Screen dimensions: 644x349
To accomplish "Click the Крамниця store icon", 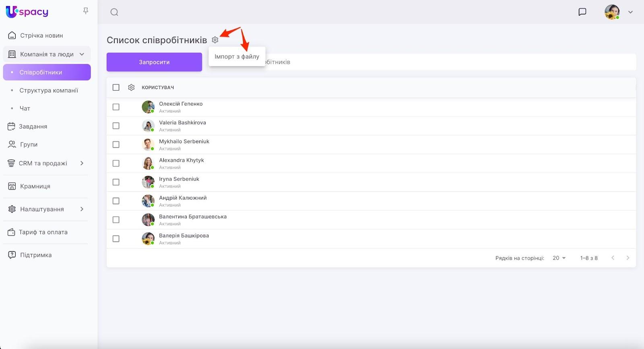I will click(x=12, y=186).
